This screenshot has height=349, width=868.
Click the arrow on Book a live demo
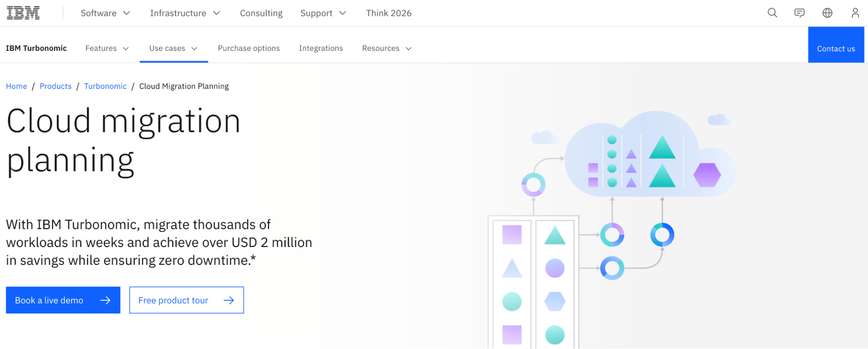pos(106,300)
